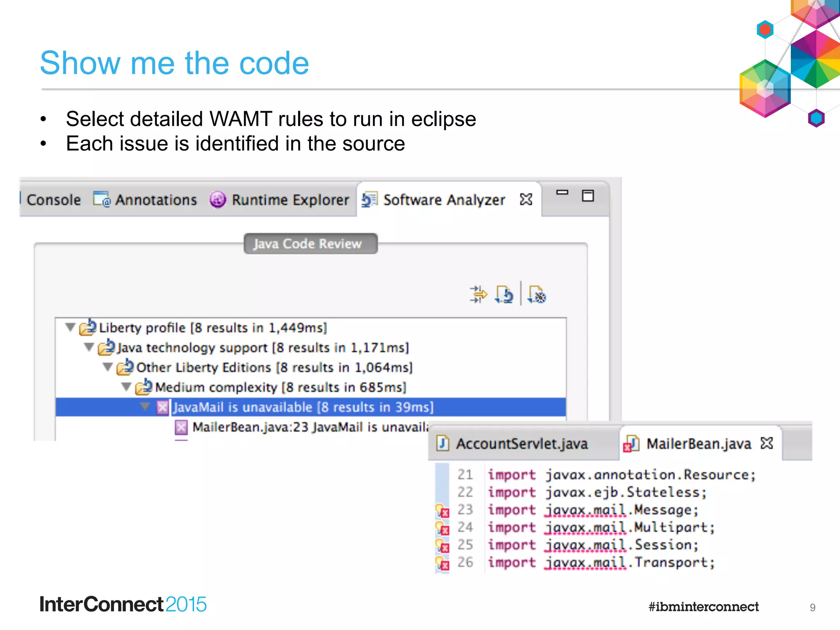Click the expand-all results toolbar icon
Screen dimensions: 840x630
click(478, 294)
